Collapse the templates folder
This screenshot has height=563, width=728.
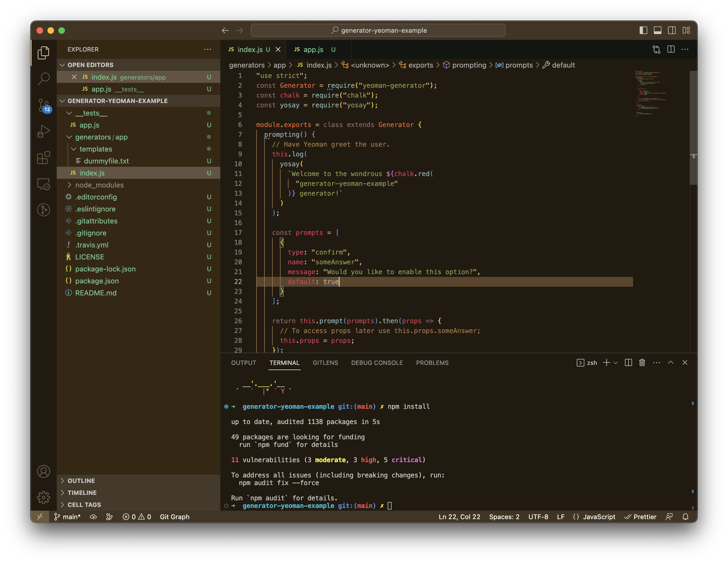click(139, 149)
